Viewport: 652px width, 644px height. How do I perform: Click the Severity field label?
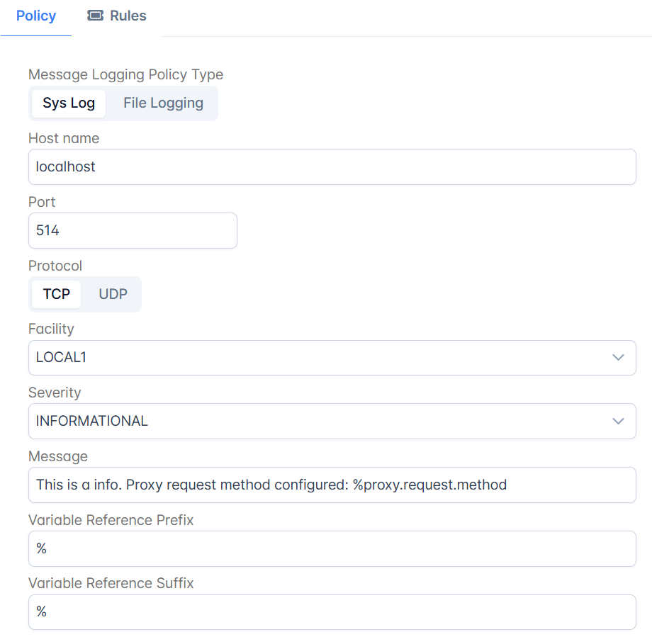[x=55, y=392]
